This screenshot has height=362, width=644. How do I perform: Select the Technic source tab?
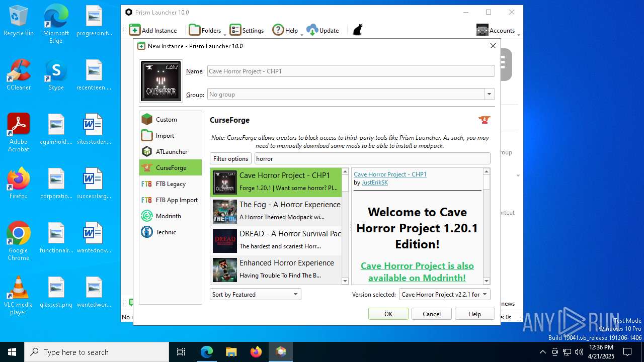[171, 232]
